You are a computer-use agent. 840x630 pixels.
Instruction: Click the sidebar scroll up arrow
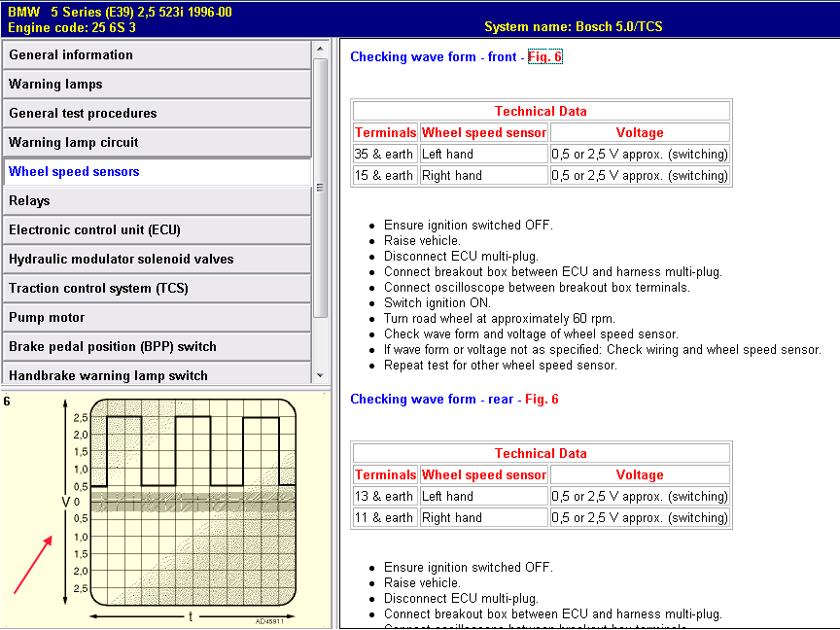click(x=321, y=49)
